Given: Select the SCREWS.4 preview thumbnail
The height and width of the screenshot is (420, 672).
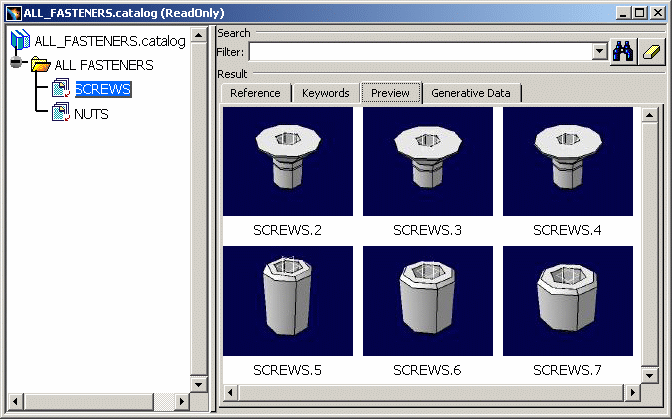Looking at the screenshot, I should [x=568, y=162].
